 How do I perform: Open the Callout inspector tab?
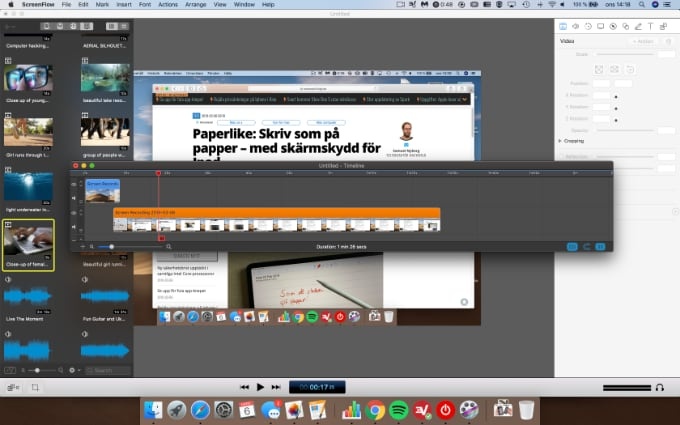point(613,26)
